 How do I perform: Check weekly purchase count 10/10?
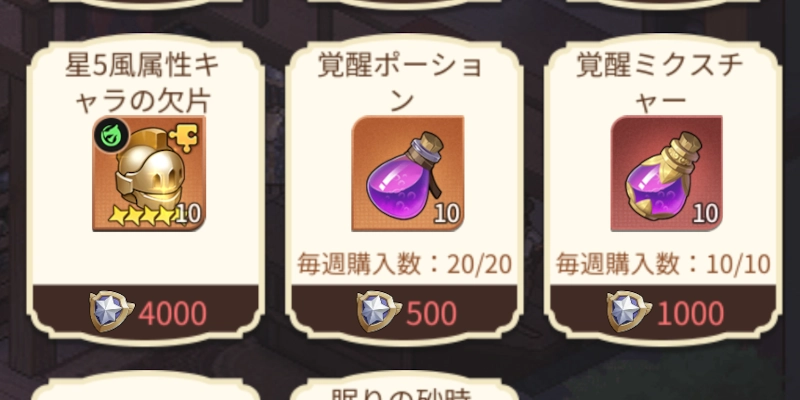pos(663,265)
